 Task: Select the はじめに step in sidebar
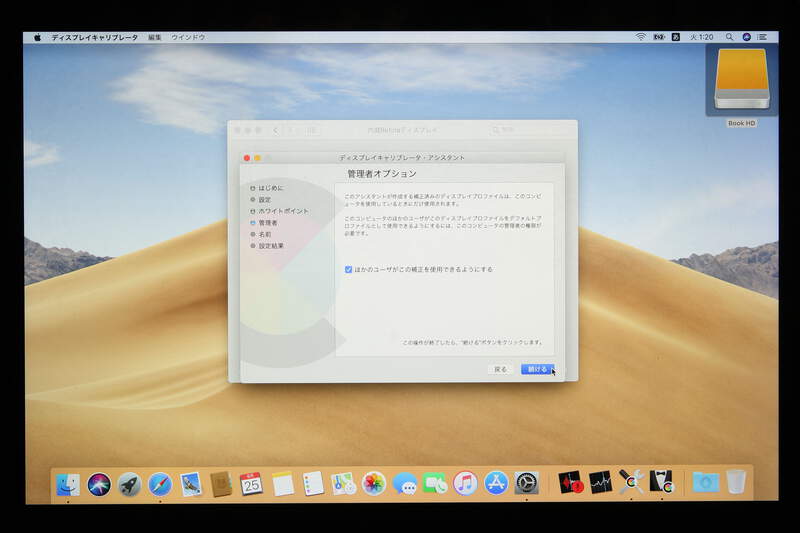click(266, 188)
